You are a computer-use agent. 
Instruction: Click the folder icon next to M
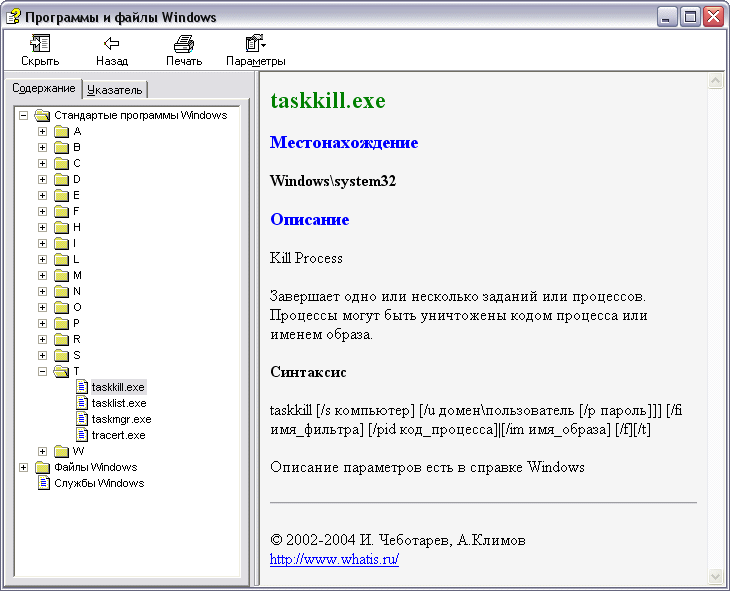point(61,275)
